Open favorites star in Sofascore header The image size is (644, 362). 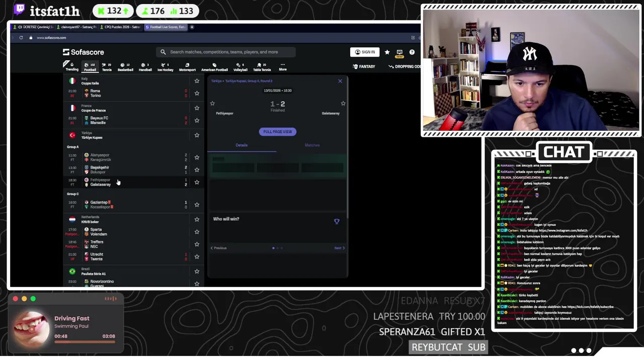point(387,52)
